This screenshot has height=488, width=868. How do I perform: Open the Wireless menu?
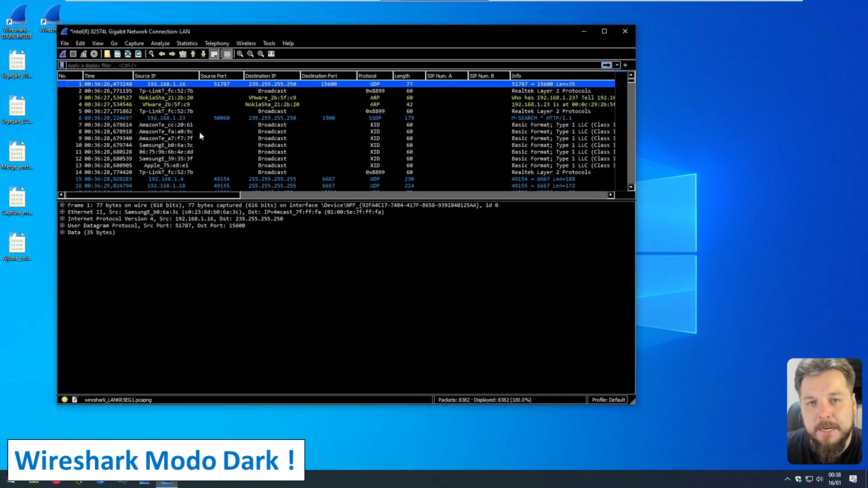[x=246, y=43]
